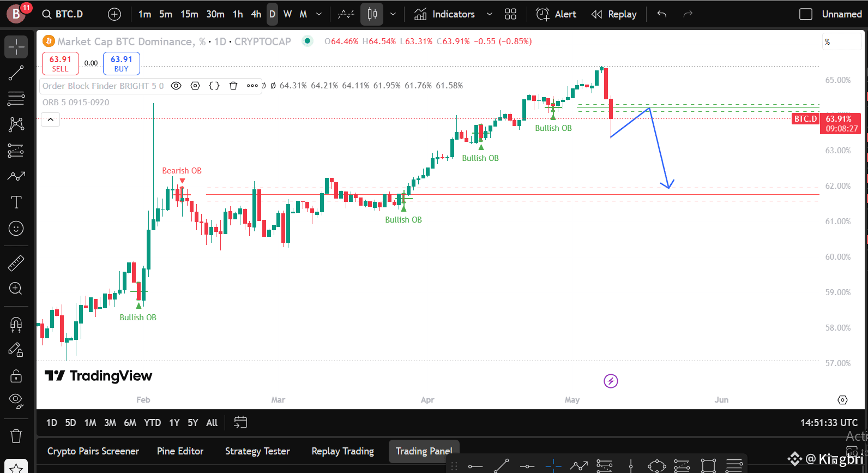Open the forecasting and measurement tools

tap(16, 150)
